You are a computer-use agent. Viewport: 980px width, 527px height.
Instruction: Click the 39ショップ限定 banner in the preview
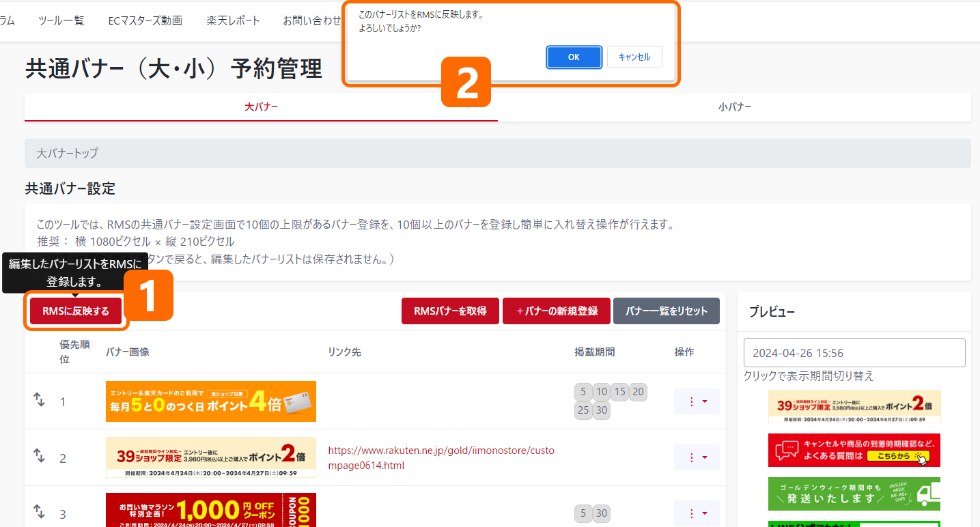pyautogui.click(x=854, y=407)
